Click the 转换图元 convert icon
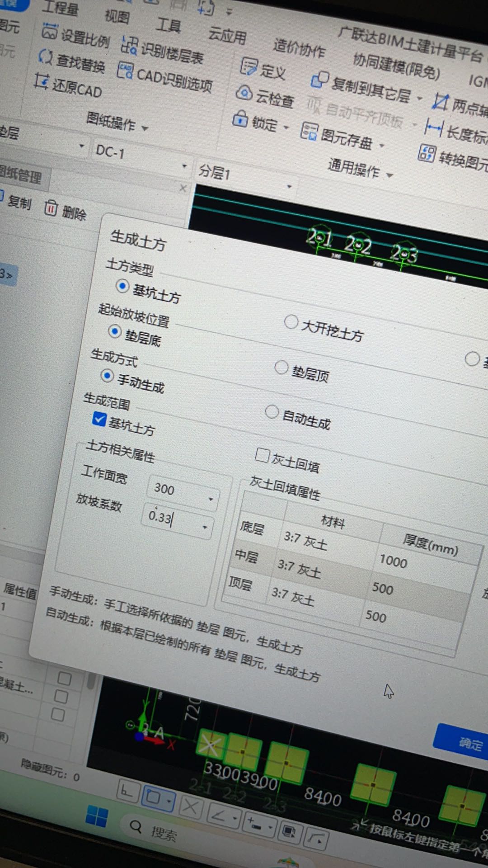Screen dimensions: 488x868 (x=427, y=153)
